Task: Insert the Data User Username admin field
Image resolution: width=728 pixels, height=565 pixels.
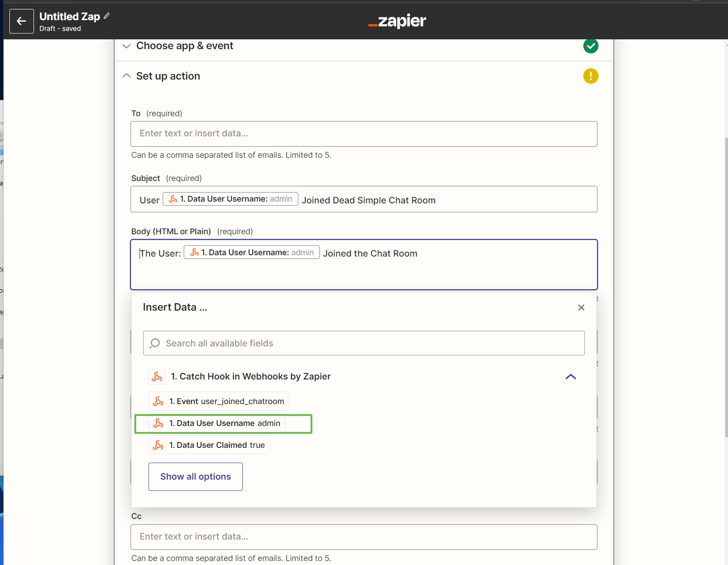Action: coord(217,423)
